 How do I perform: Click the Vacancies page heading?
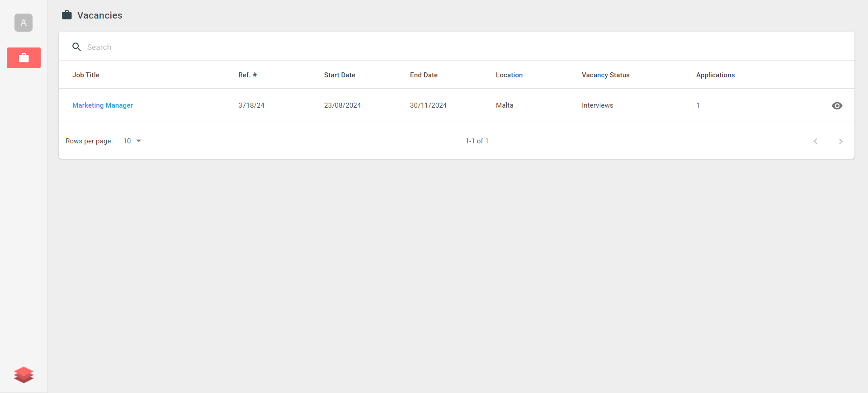99,15
